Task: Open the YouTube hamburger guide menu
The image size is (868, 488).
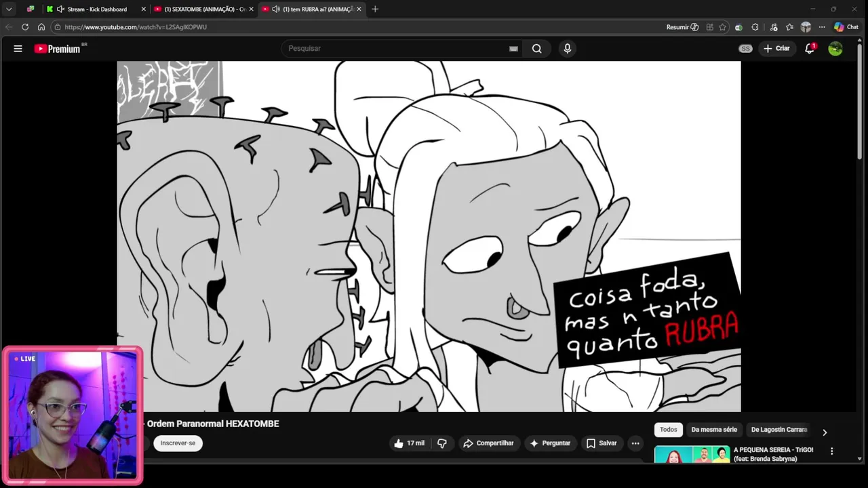Action: pyautogui.click(x=18, y=49)
